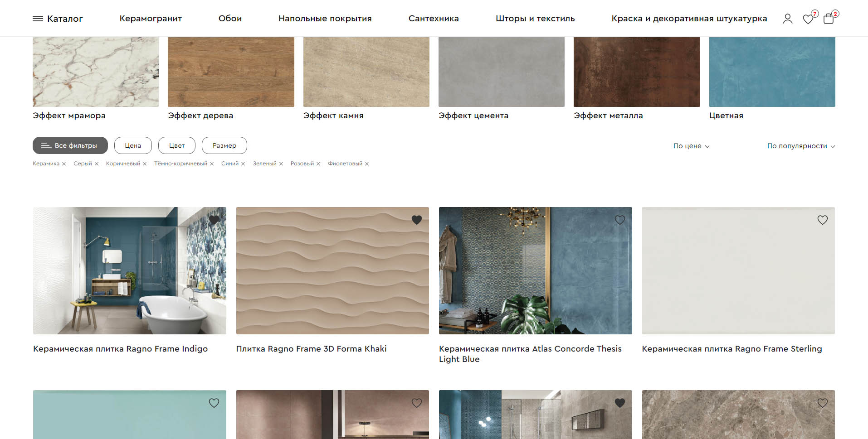Go to Шторы и текстиль menu section
Screen dimensions: 868x439
click(535, 19)
